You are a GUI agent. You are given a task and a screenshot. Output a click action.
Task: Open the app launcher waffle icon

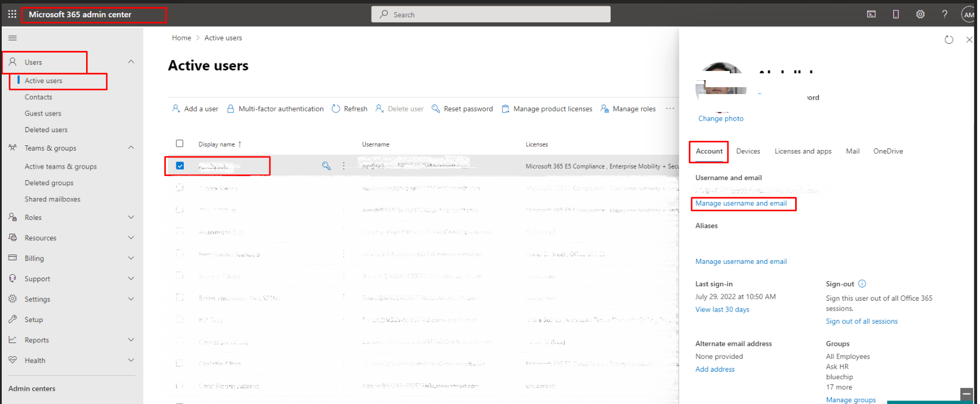click(12, 14)
